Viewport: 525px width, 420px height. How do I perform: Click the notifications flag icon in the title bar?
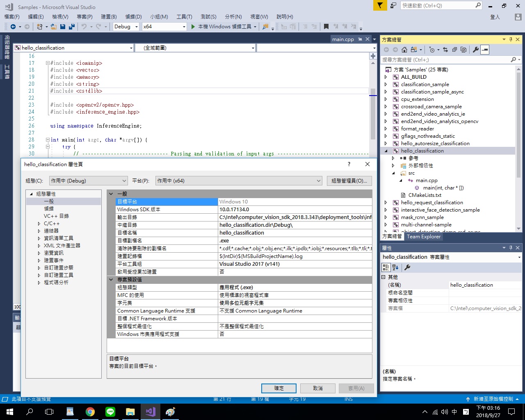coord(380,5)
